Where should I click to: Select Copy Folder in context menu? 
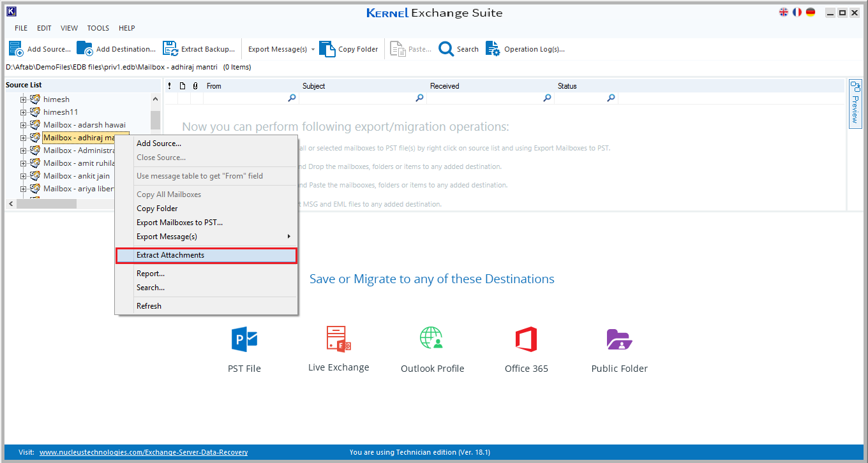pos(206,209)
